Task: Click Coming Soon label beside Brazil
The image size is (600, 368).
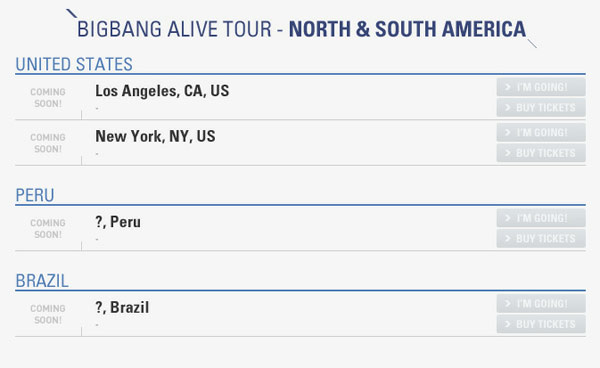Action: 48,314
